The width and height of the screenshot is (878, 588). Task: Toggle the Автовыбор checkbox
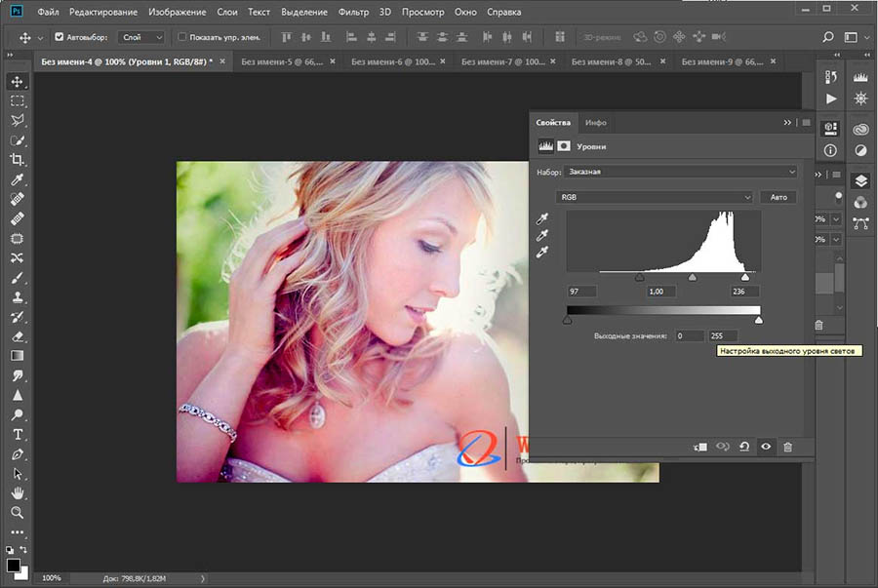click(60, 37)
